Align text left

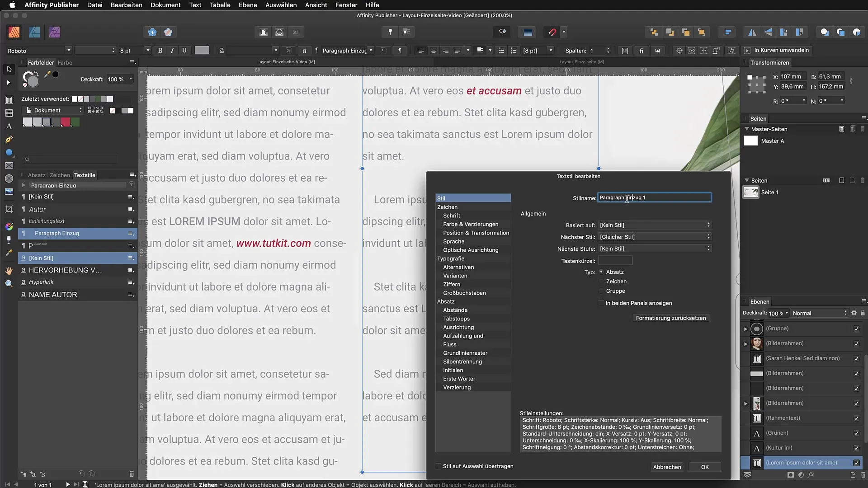(421, 51)
